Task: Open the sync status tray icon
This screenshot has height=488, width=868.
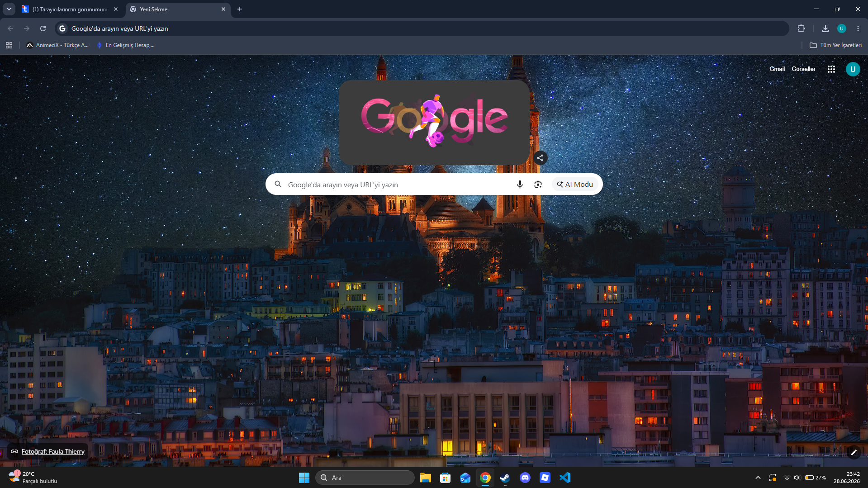Action: pos(772,478)
